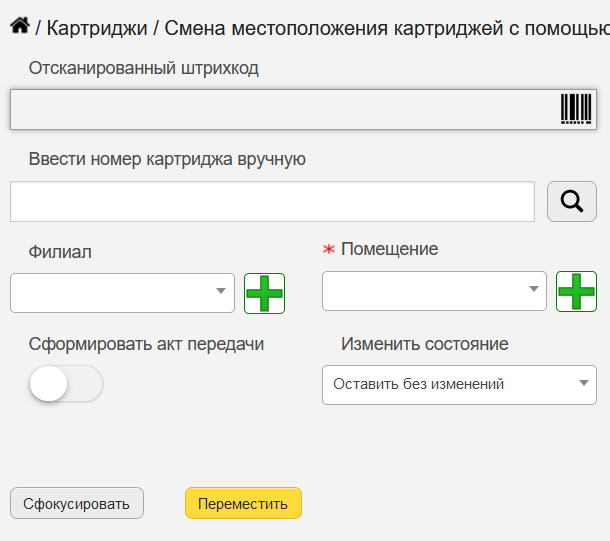Click the Отсканированный штрихкод label

144,68
